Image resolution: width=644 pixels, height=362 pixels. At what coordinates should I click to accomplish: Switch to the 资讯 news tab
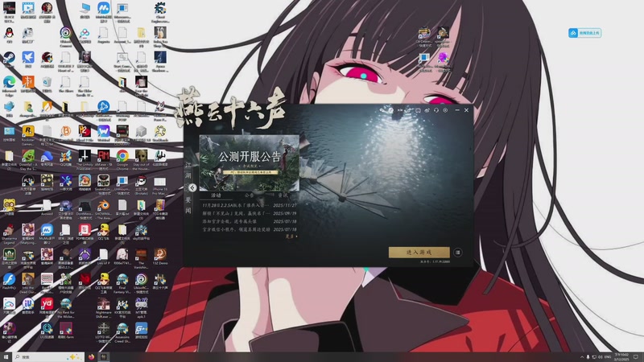pos(283,195)
